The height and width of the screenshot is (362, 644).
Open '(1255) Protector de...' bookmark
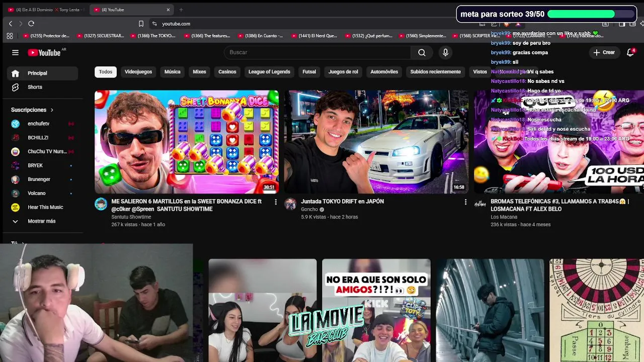click(46, 36)
